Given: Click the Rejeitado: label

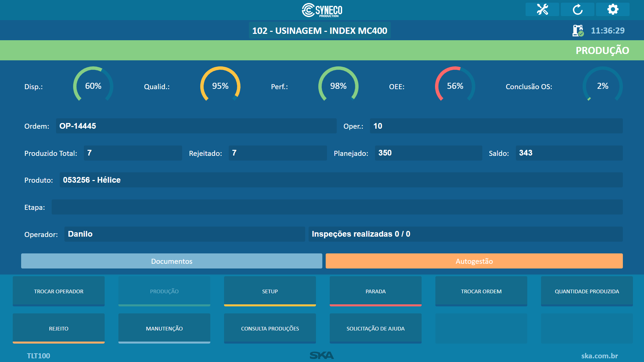Looking at the screenshot, I should point(205,153).
